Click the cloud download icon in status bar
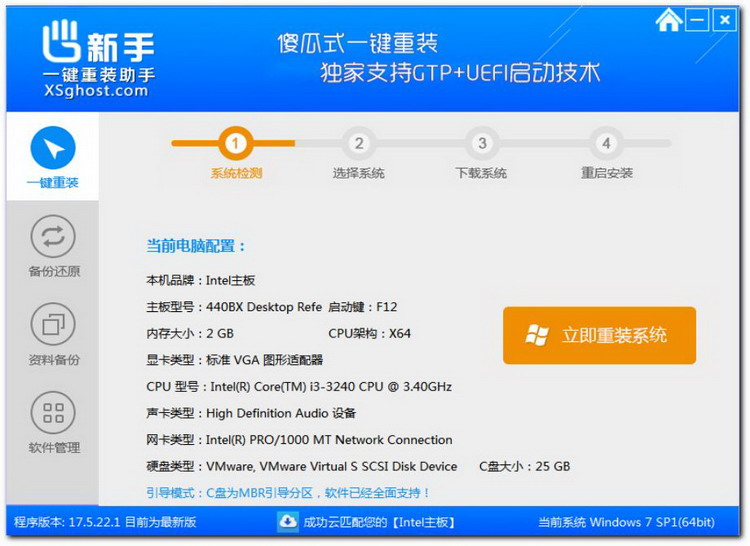The width and height of the screenshot is (750, 546). [287, 521]
